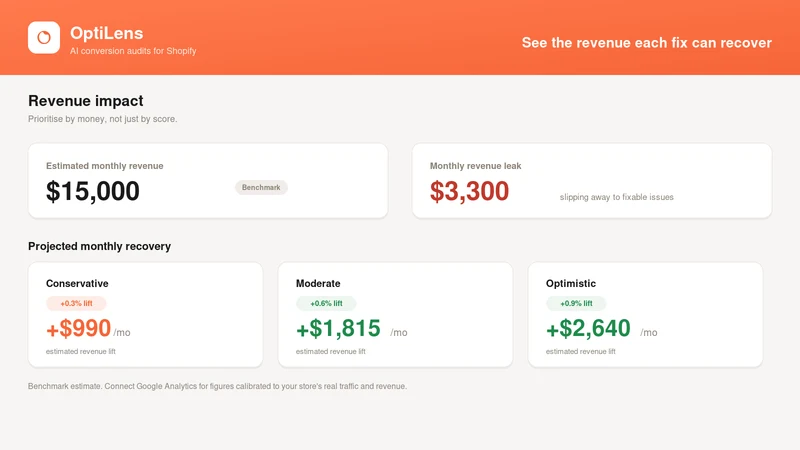Open the Estimated monthly revenue card
800x450 pixels.
coord(208,181)
